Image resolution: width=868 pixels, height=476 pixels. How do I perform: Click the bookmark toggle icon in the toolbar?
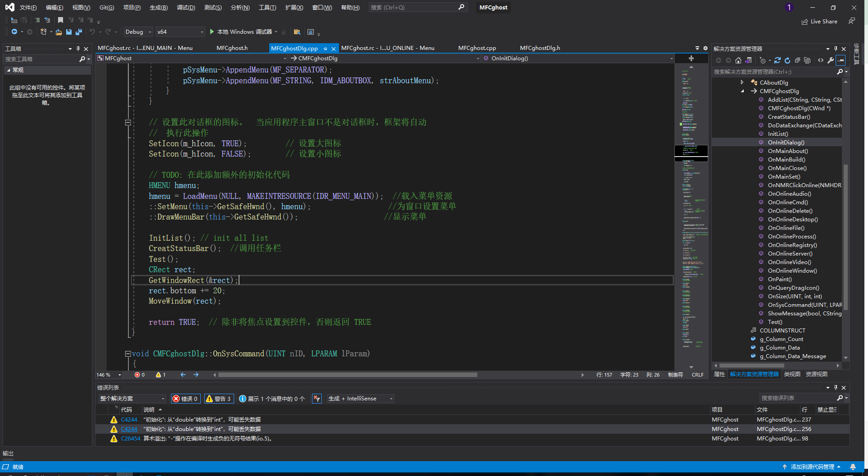click(60, 20)
